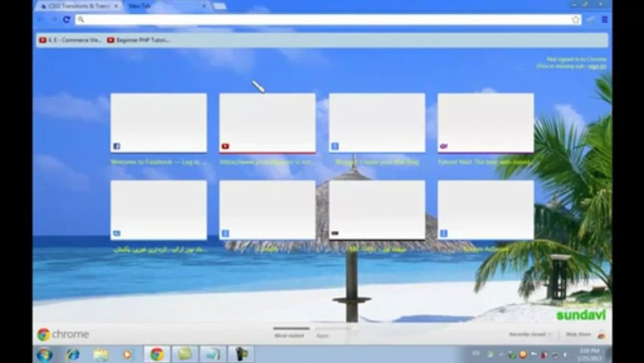The height and width of the screenshot is (363, 644).
Task: Click the Yahoo favicon on fourth tile
Action: click(x=443, y=146)
